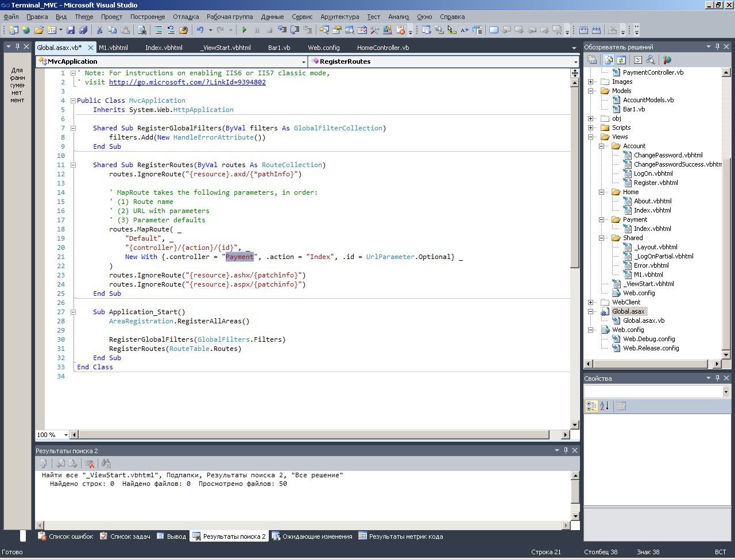
Task: Click Refresh icon in Solution Explorer toolbar
Action: pyautogui.click(x=621, y=60)
